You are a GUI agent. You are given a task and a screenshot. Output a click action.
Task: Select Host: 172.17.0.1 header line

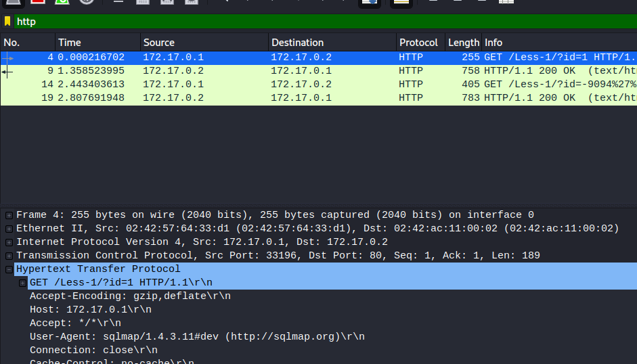(x=91, y=310)
